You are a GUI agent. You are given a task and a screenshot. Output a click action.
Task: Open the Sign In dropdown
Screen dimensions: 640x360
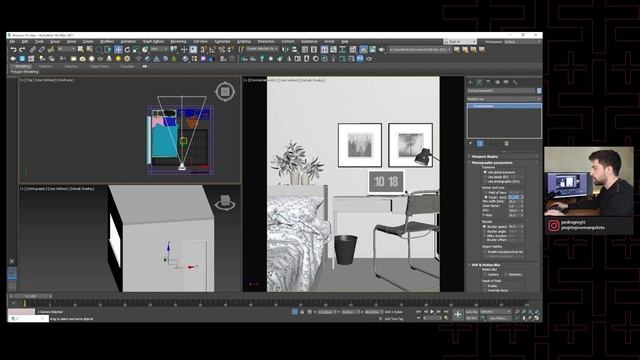coord(460,42)
